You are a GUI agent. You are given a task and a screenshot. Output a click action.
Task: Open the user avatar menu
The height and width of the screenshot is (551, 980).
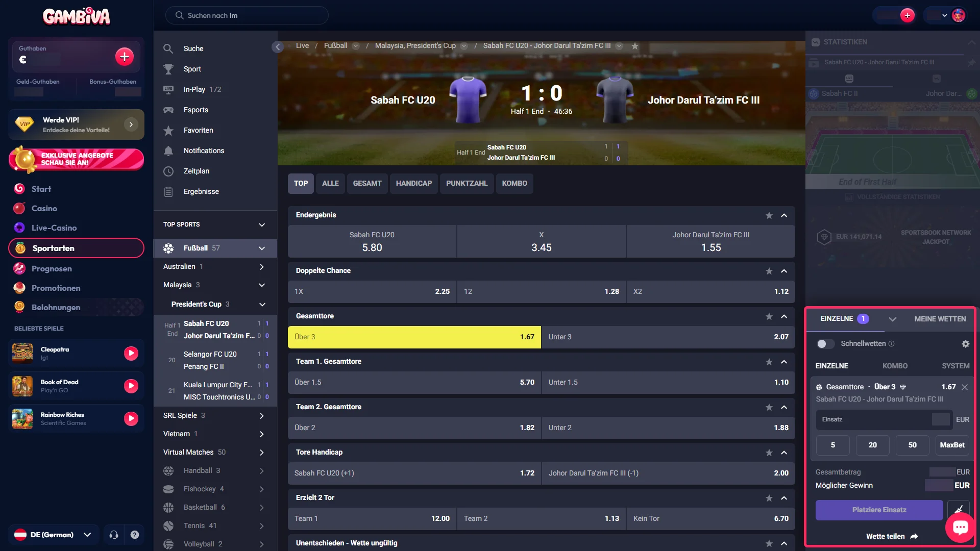tap(959, 15)
